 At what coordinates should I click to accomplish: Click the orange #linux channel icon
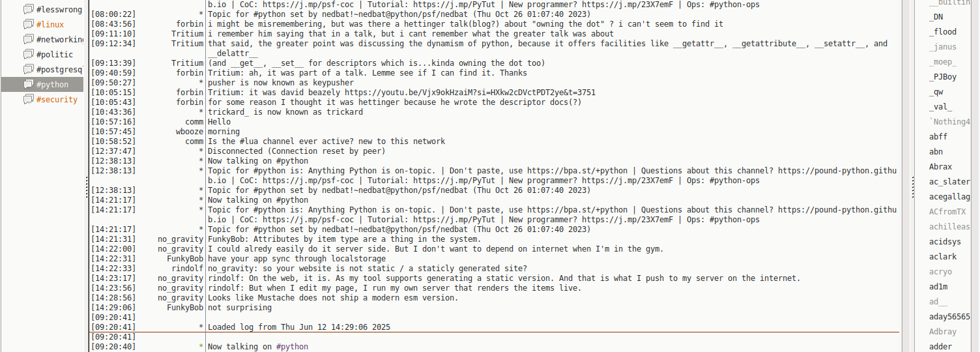(28, 24)
